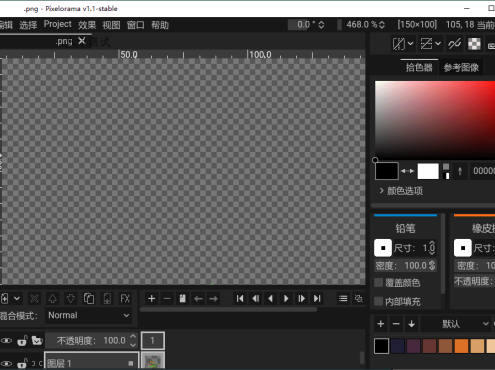Viewport: 495px width, 370px height.
Task: Close the .png project tab
Action: (x=82, y=41)
